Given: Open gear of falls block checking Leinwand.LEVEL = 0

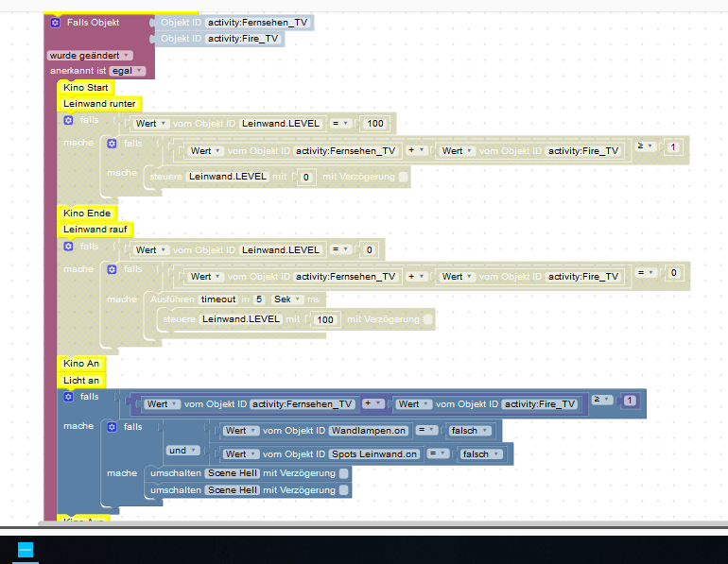Looking at the screenshot, I should (x=68, y=247).
